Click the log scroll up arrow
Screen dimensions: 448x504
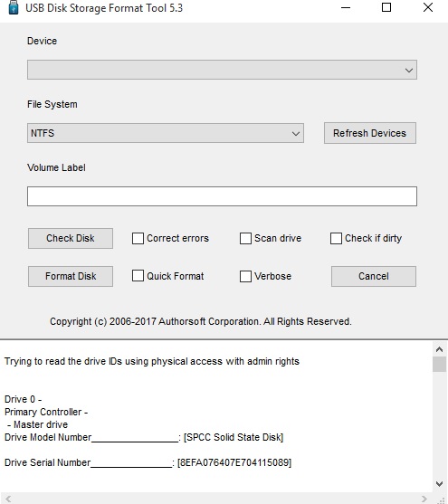tap(439, 349)
